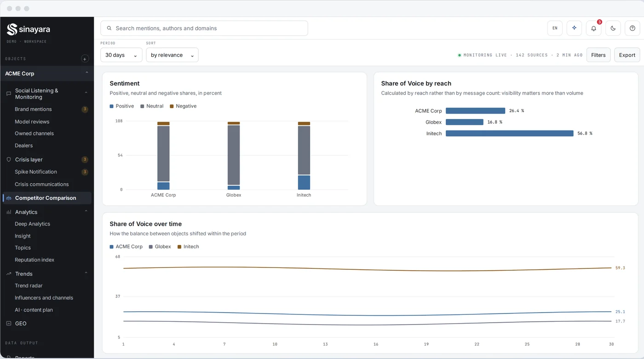Open the help question mark icon
The width and height of the screenshot is (644, 359).
pyautogui.click(x=632, y=28)
